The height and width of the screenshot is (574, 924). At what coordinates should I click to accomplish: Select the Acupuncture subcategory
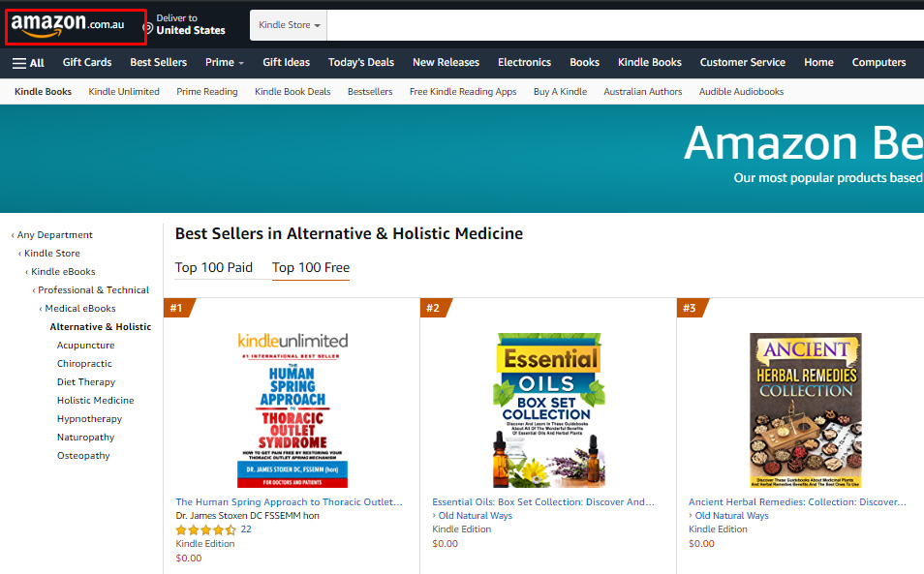click(x=85, y=346)
